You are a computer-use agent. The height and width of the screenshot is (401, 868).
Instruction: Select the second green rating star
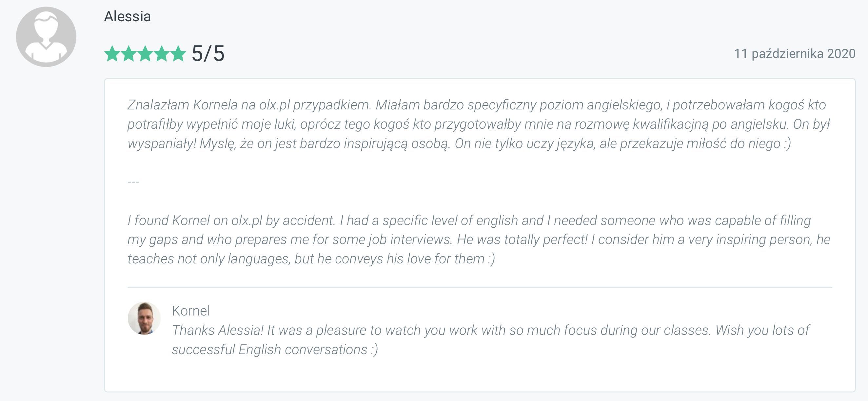[129, 54]
